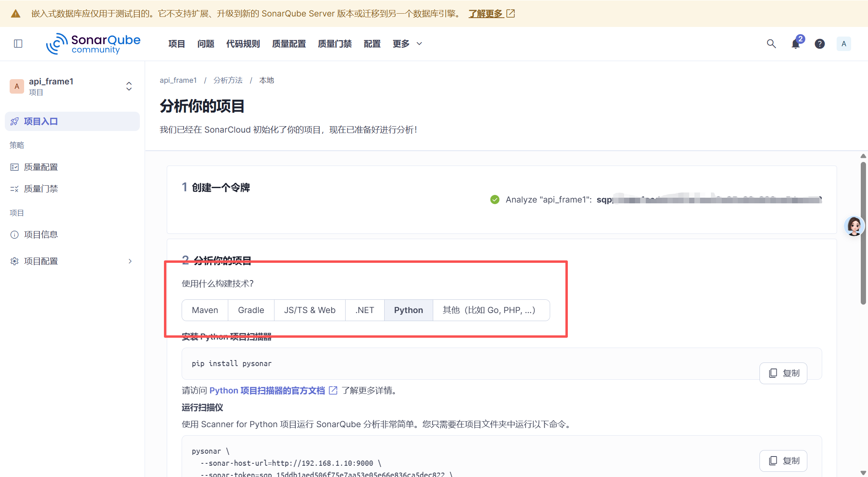This screenshot has height=477, width=868.
Task: Open the user account avatar A
Action: [843, 43]
